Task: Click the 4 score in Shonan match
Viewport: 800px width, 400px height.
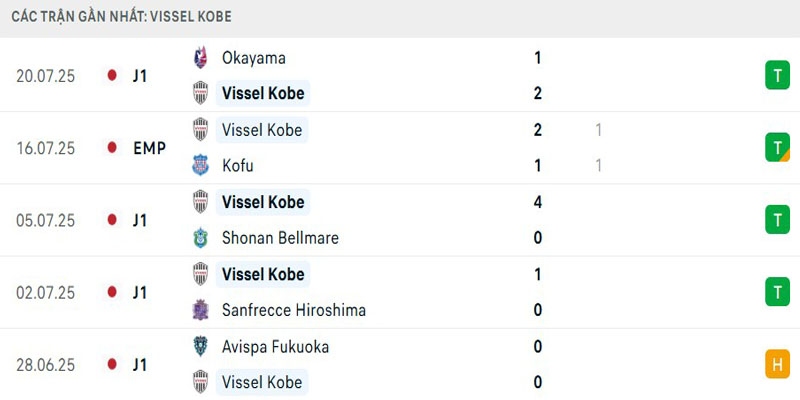Action: 538,202
